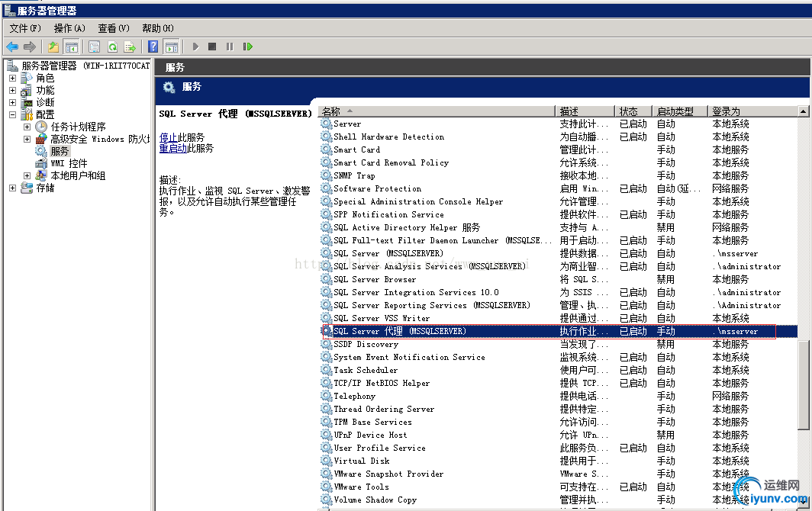The width and height of the screenshot is (812, 511).
Task: Sort by the 启动类型 column header
Action: click(x=679, y=111)
